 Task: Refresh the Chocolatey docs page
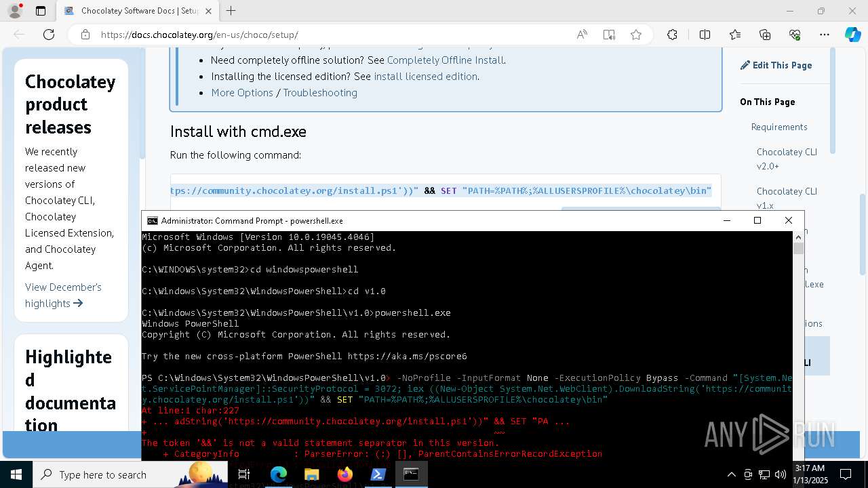coord(49,35)
